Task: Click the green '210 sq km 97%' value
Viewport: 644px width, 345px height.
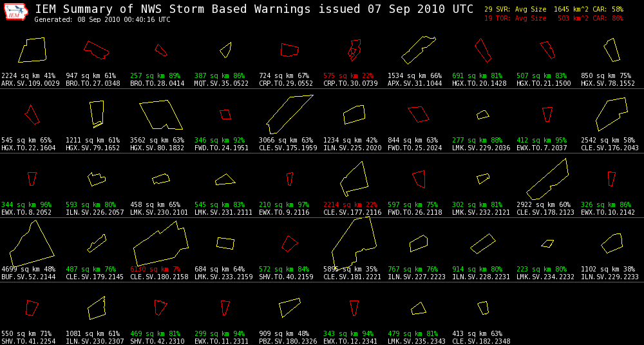Action: click(284, 205)
